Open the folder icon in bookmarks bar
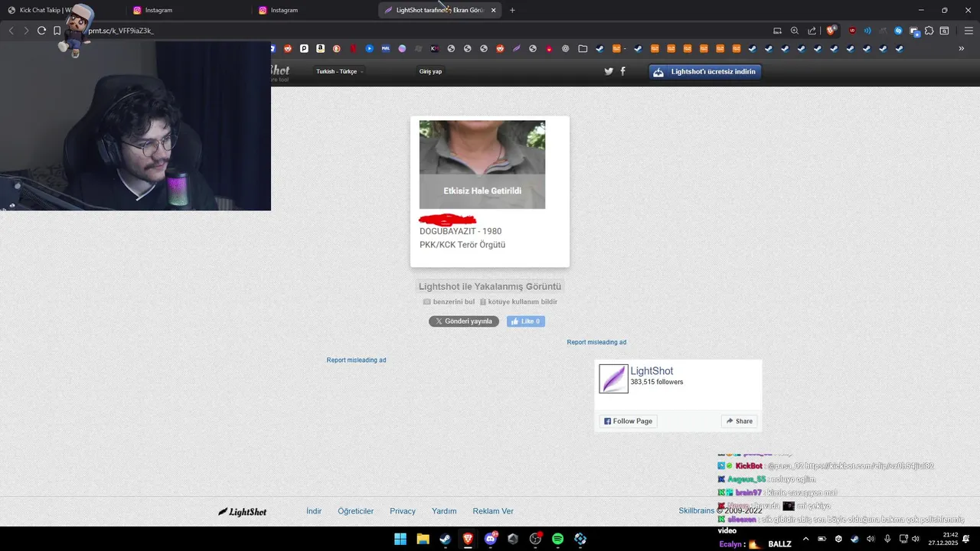This screenshot has height=551, width=980. [x=583, y=48]
